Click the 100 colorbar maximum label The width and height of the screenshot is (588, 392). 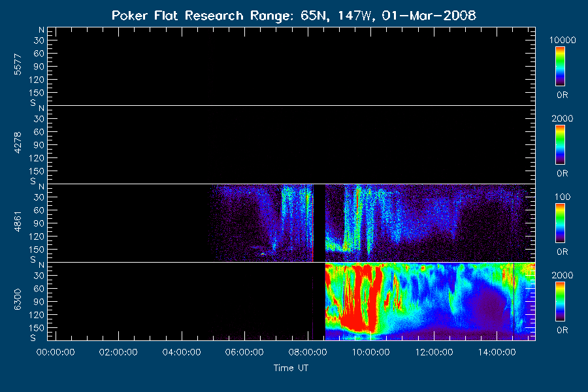(x=563, y=197)
